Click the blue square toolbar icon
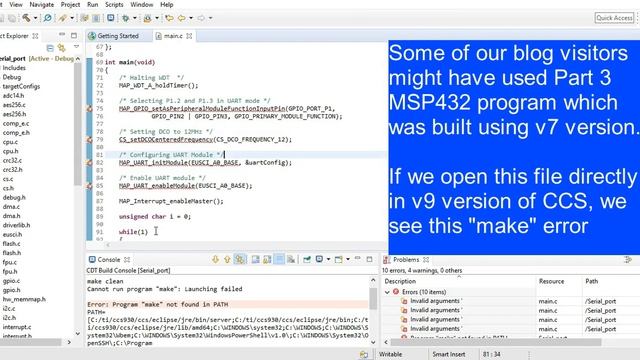 pyautogui.click(x=111, y=18)
